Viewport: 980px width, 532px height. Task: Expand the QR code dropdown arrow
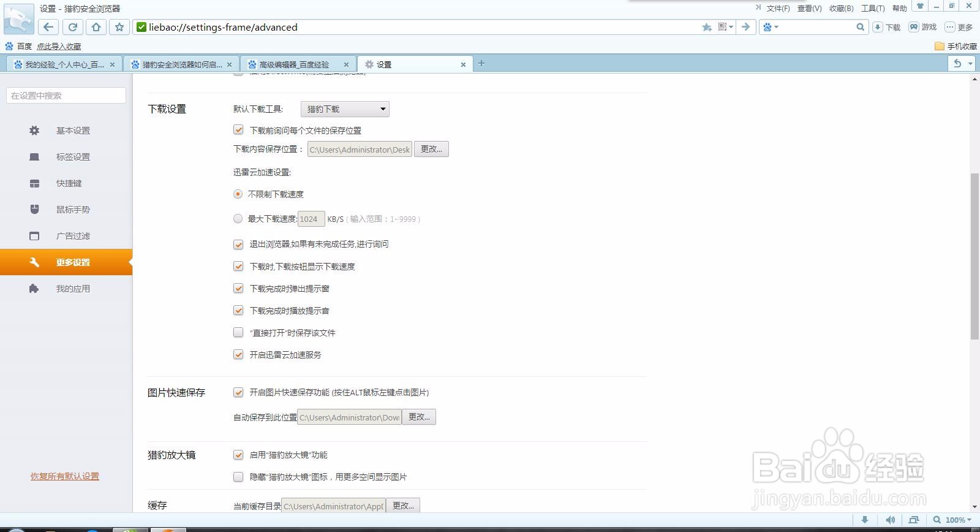(x=731, y=27)
